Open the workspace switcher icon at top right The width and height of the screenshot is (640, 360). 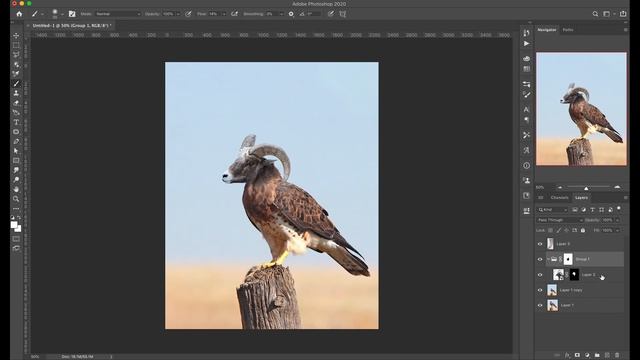607,14
